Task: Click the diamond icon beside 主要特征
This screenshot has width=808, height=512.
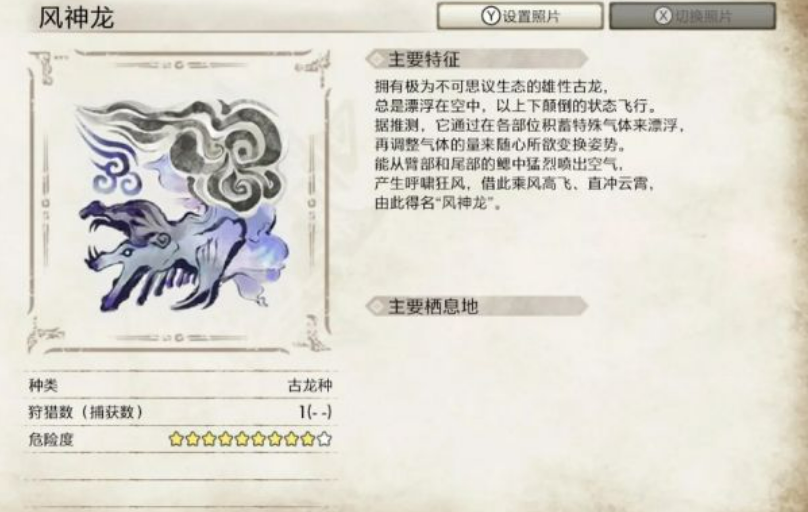Action: 377,59
